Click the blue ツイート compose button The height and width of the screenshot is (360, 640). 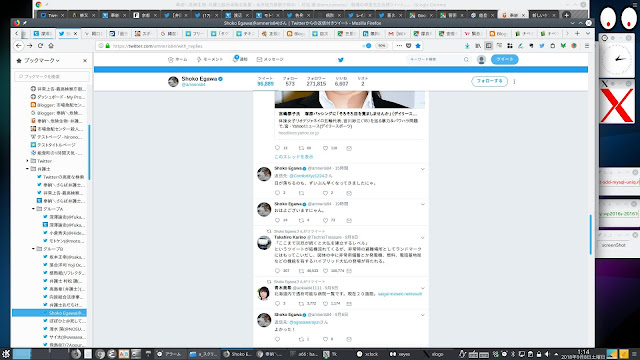504,59
